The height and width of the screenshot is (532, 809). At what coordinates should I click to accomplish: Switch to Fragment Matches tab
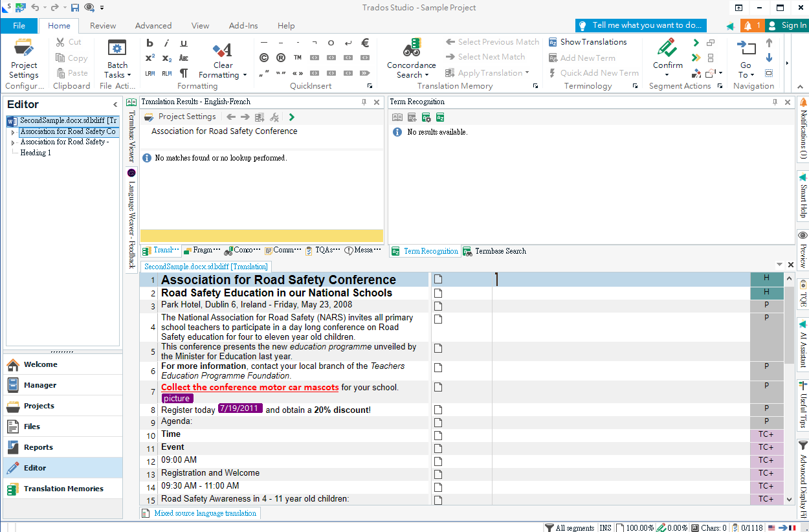[x=201, y=250]
